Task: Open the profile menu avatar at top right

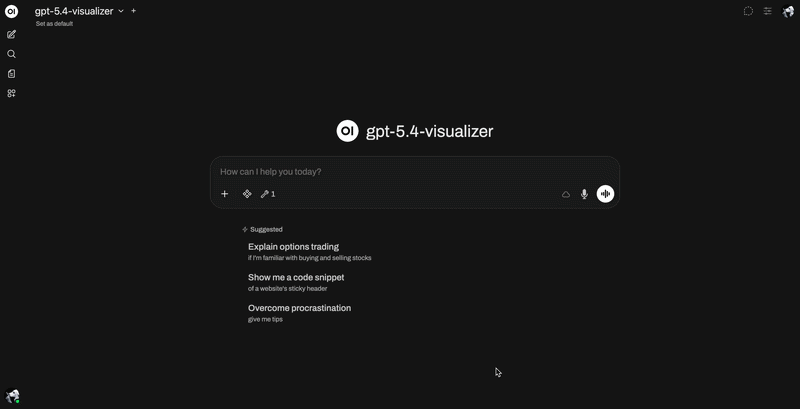Action: click(x=788, y=11)
